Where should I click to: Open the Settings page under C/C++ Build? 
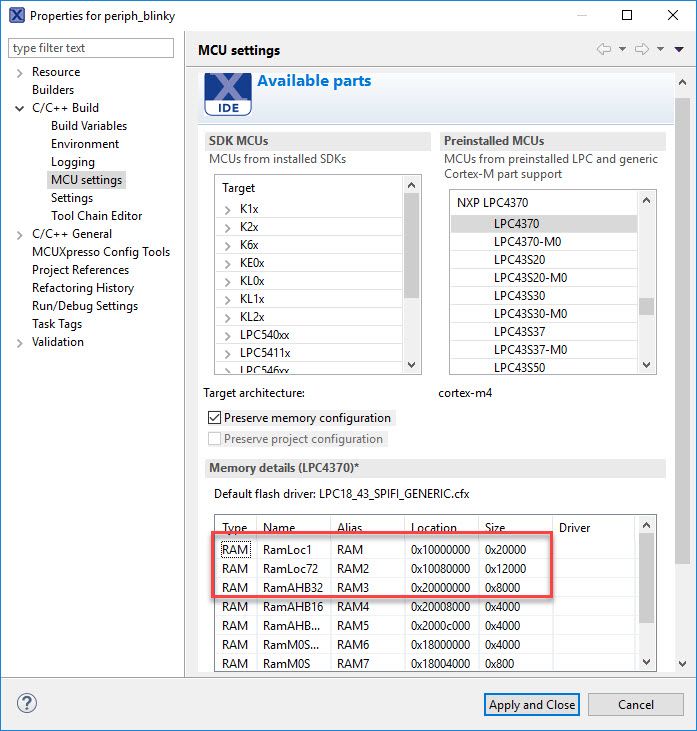[72, 198]
